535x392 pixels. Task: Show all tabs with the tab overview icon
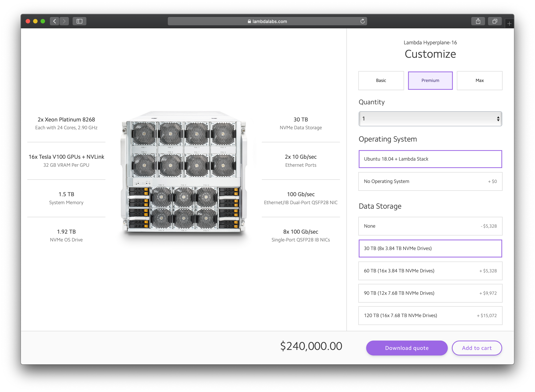495,21
